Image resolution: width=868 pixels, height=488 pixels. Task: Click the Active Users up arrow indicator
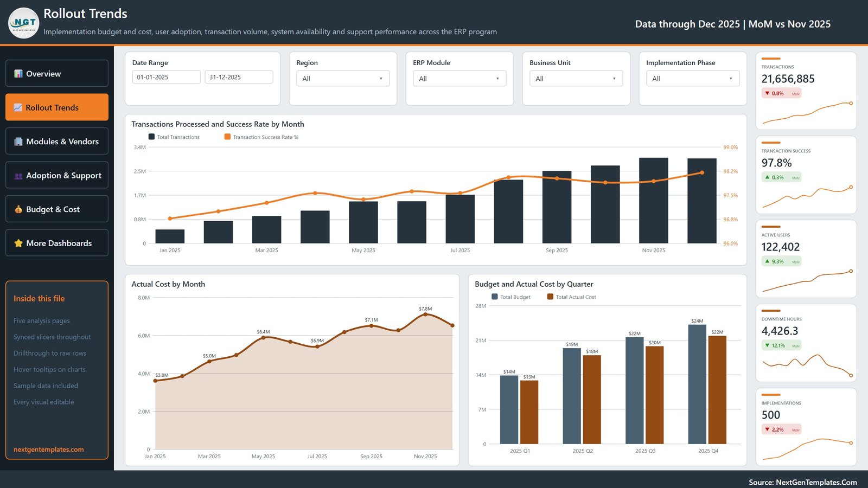(x=767, y=261)
